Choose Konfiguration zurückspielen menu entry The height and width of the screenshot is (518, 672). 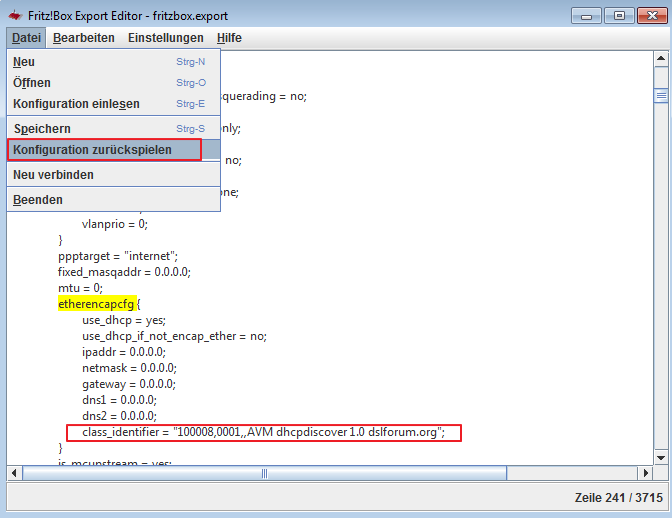(92, 150)
